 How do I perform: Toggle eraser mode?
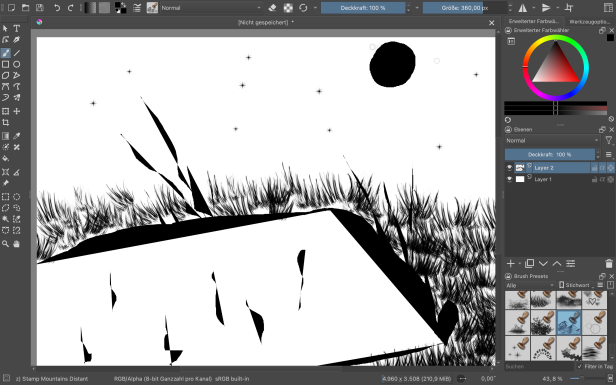coord(272,7)
